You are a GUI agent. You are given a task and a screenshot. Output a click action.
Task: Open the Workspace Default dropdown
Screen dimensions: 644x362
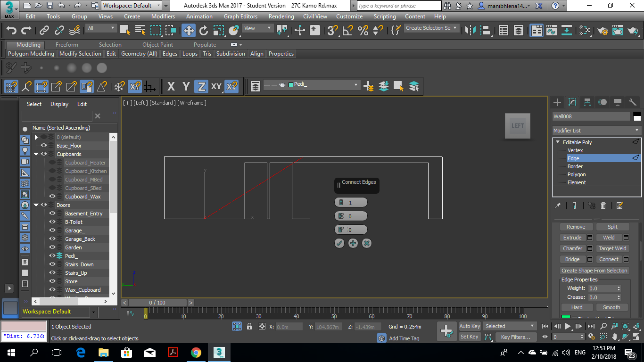coord(133,6)
